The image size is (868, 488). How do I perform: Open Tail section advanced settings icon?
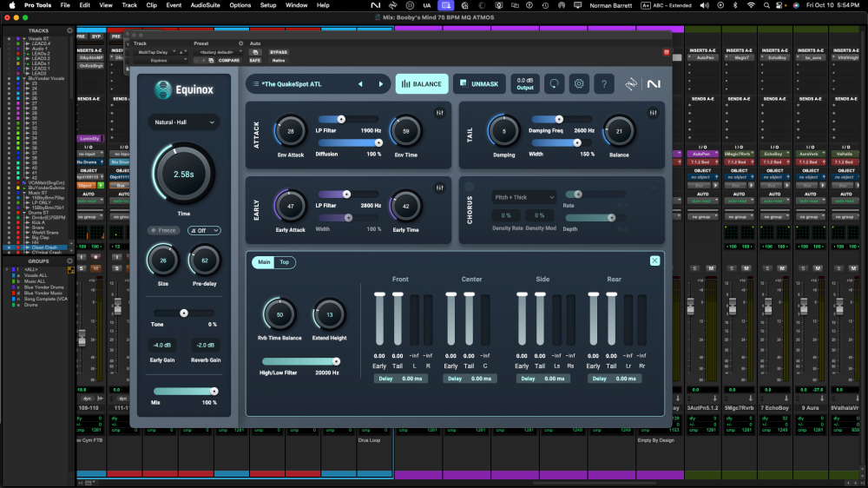pyautogui.click(x=654, y=113)
